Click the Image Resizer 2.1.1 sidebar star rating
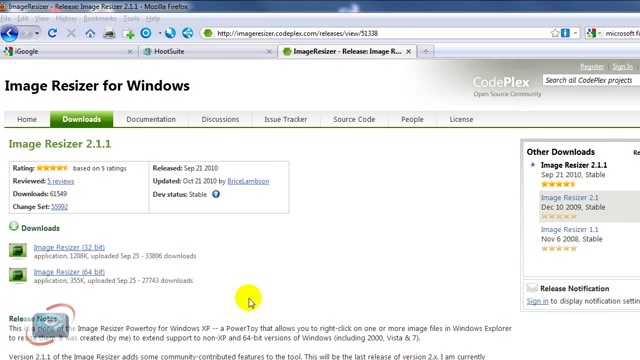The height and width of the screenshot is (360, 640). click(558, 184)
